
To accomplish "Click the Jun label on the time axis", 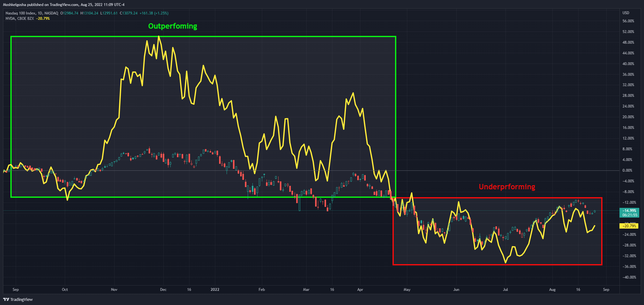I will pos(456,290).
